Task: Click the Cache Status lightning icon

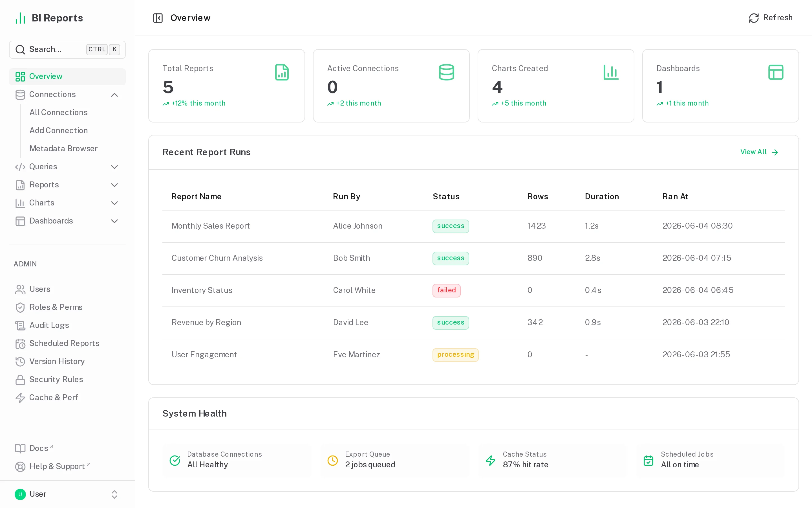Action: (x=491, y=460)
